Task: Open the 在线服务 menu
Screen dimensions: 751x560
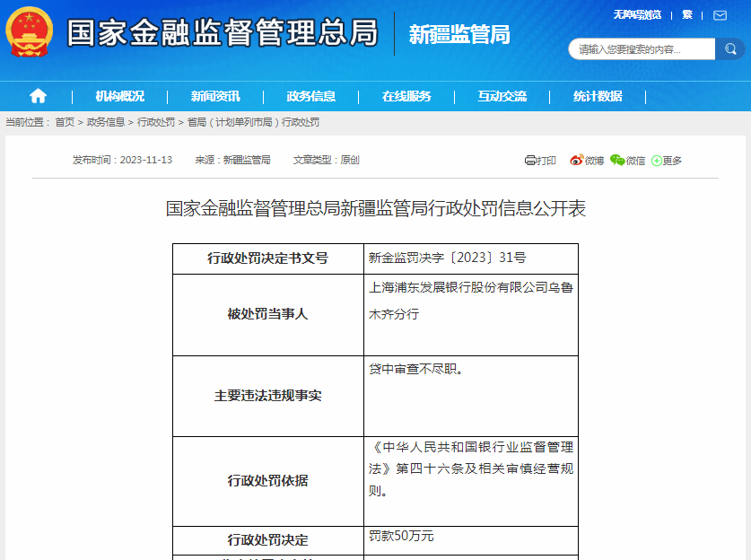Action: click(x=406, y=96)
